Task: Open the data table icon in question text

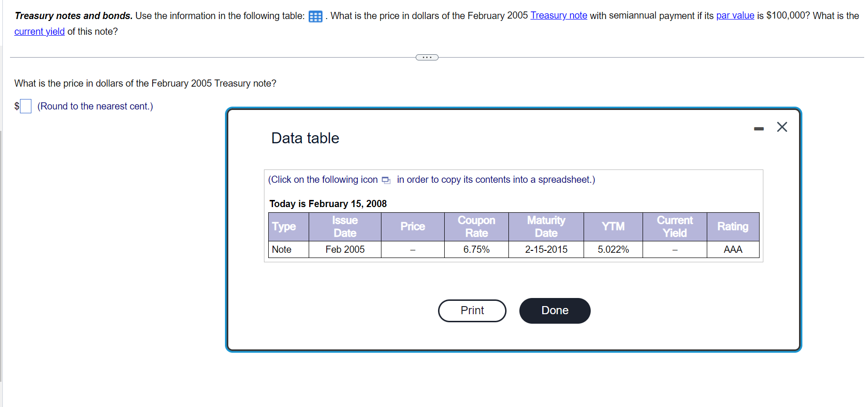Action: point(314,16)
